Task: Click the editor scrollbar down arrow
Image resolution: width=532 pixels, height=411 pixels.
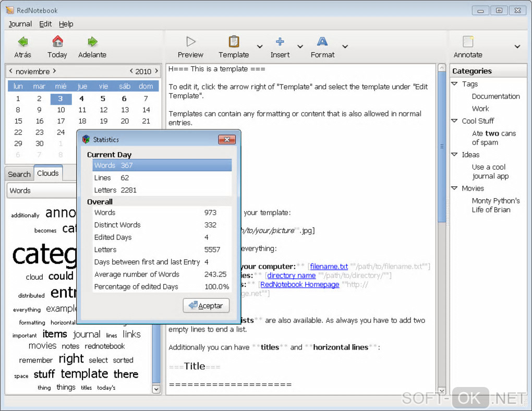Action: click(x=441, y=391)
